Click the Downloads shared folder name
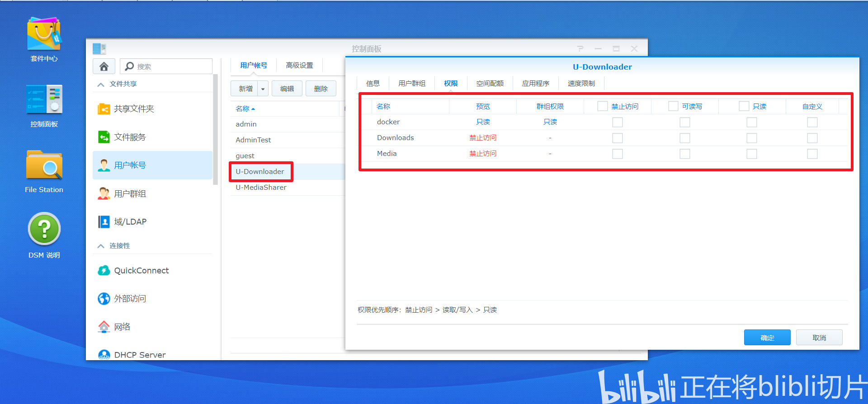This screenshot has height=404, width=868. pos(396,138)
